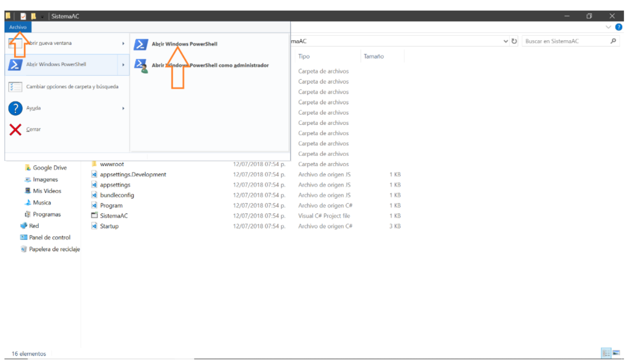The image size is (641, 364).
Task: Select the bundleconfig file
Action: pyautogui.click(x=117, y=195)
